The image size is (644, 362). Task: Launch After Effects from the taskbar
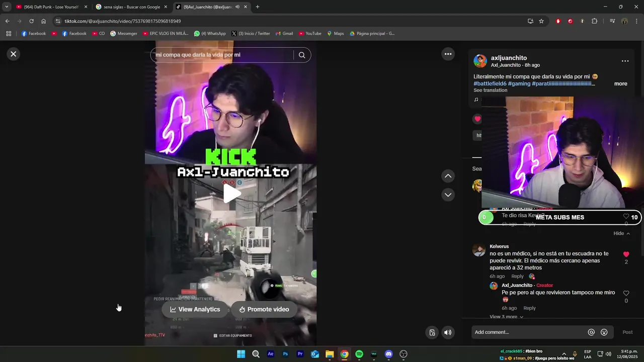click(271, 354)
